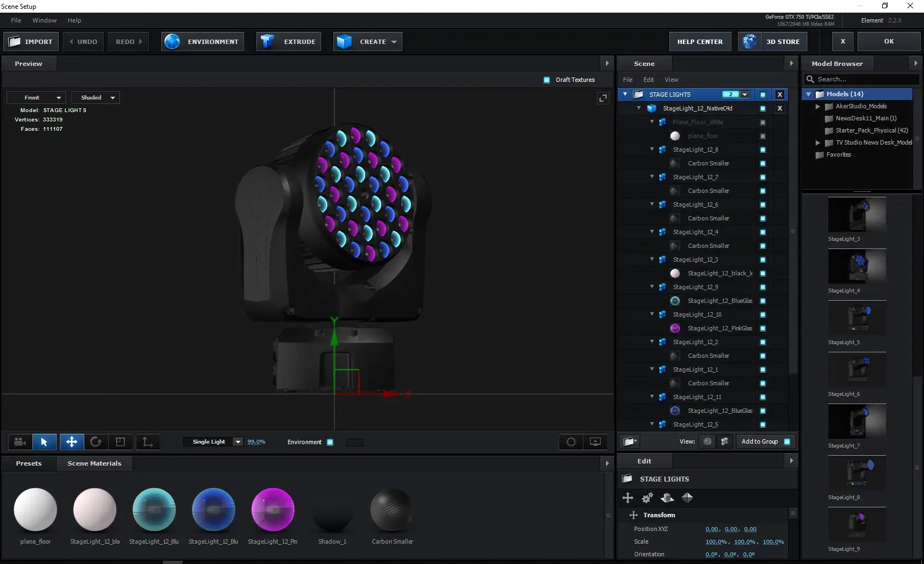Open the Single Light dropdown
Screen dimensions: 924x564
coord(213,442)
